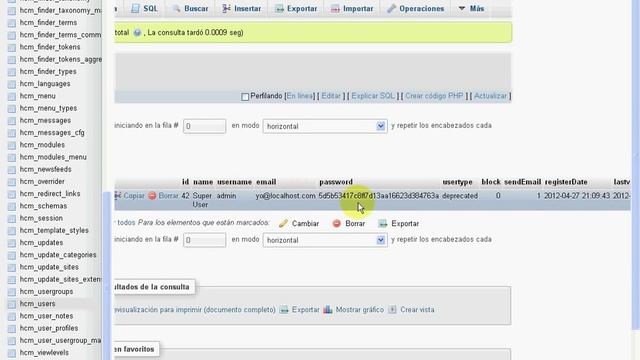Expand the Más dropdown menu

471,8
